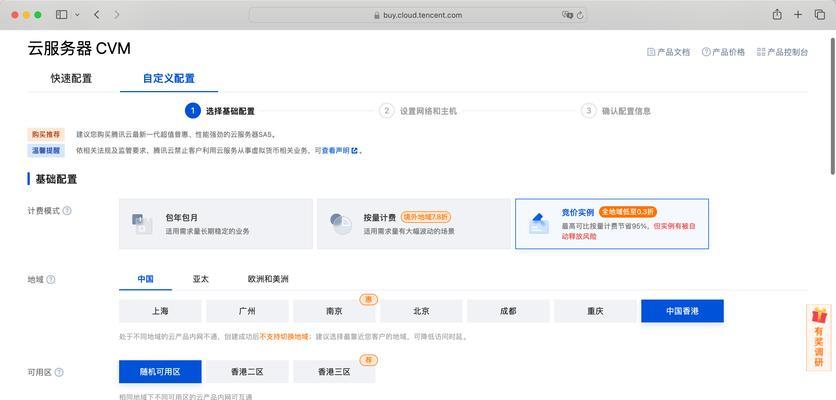
Task: Toggle the Safari sidebar icon
Action: point(61,15)
